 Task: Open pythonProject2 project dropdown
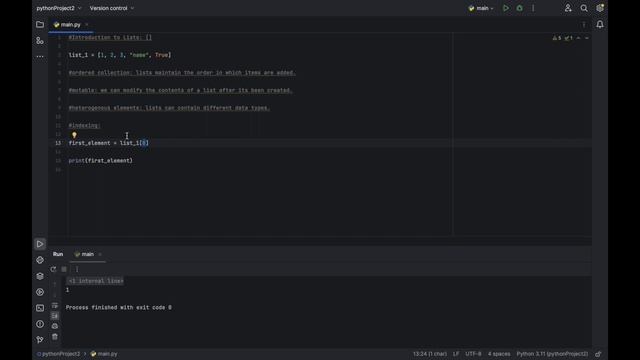coord(59,8)
